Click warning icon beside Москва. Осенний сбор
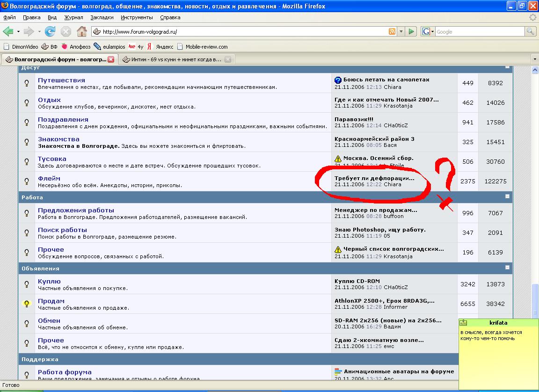Screen dimensions: 539x392 338,159
